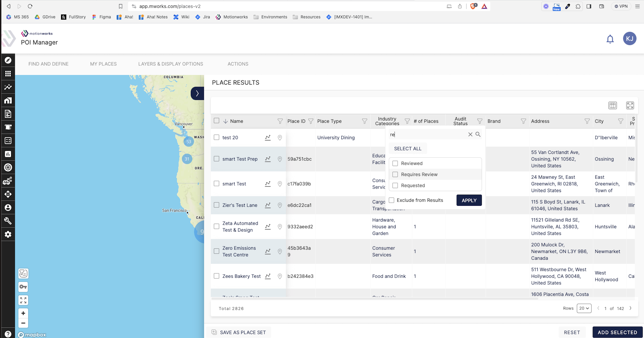Image resolution: width=644 pixels, height=338 pixels.
Task: Click the key icon map control
Action: pyautogui.click(x=23, y=287)
